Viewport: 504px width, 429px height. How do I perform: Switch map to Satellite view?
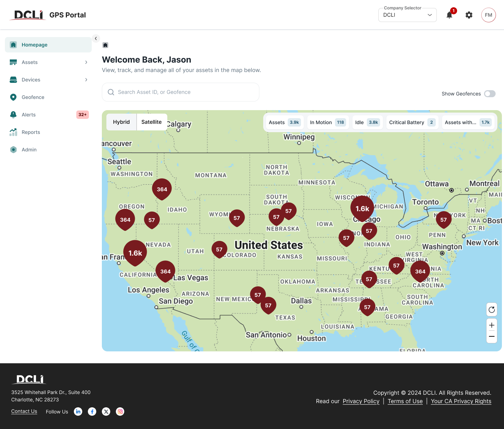point(152,122)
